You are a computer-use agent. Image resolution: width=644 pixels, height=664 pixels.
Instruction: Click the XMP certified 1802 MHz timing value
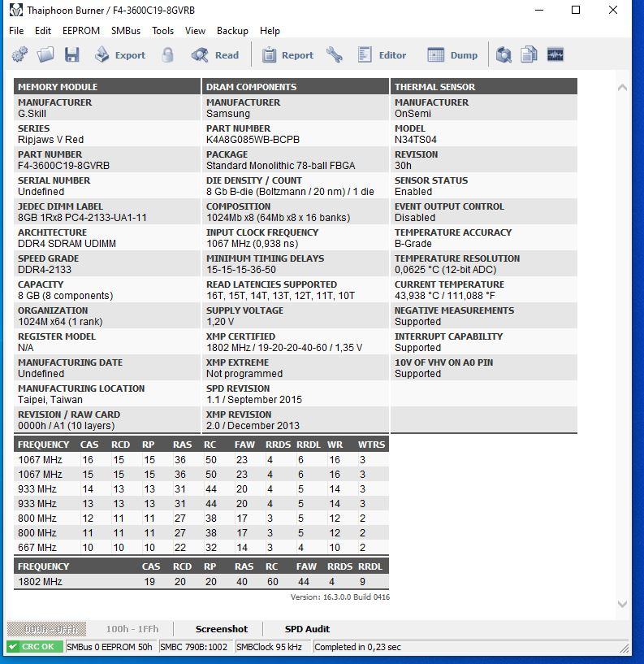(284, 347)
